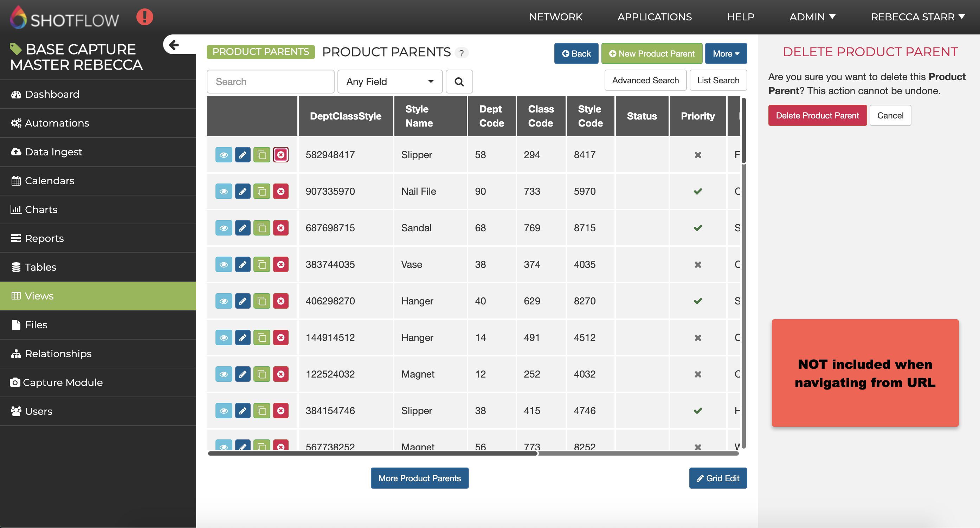
Task: Open the Admin dropdown menu
Action: click(x=812, y=17)
